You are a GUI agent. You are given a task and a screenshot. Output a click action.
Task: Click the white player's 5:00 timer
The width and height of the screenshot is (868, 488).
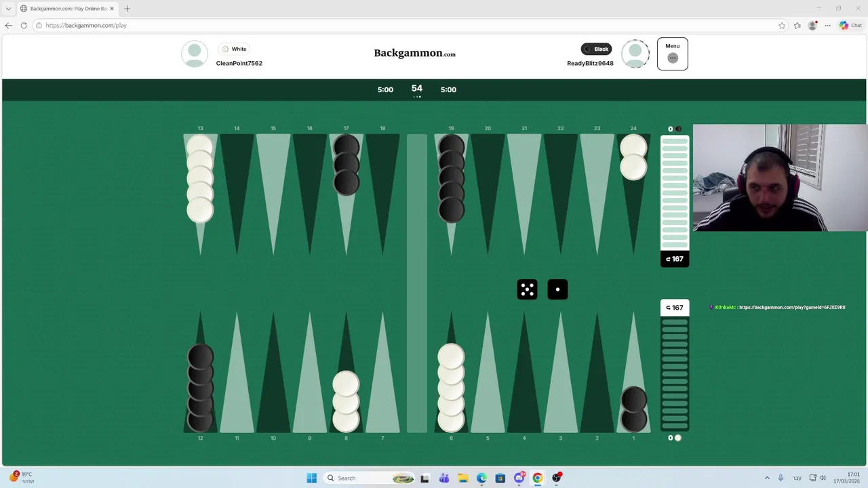pyautogui.click(x=385, y=89)
